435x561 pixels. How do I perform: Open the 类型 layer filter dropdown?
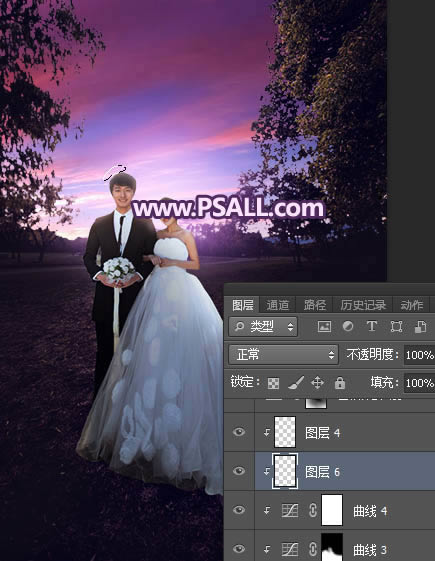point(263,326)
